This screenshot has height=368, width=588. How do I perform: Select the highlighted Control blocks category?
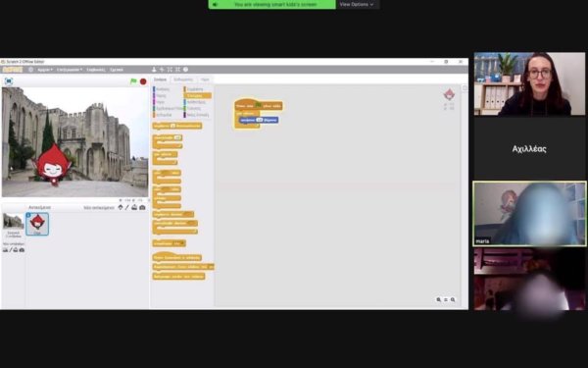pos(198,96)
